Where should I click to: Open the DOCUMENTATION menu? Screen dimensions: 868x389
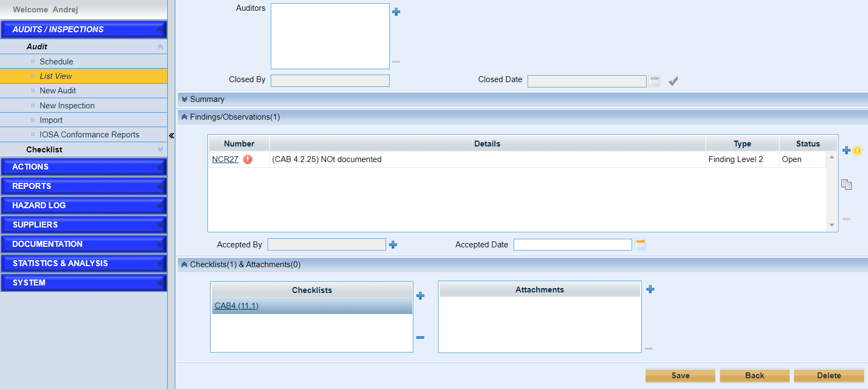84,244
